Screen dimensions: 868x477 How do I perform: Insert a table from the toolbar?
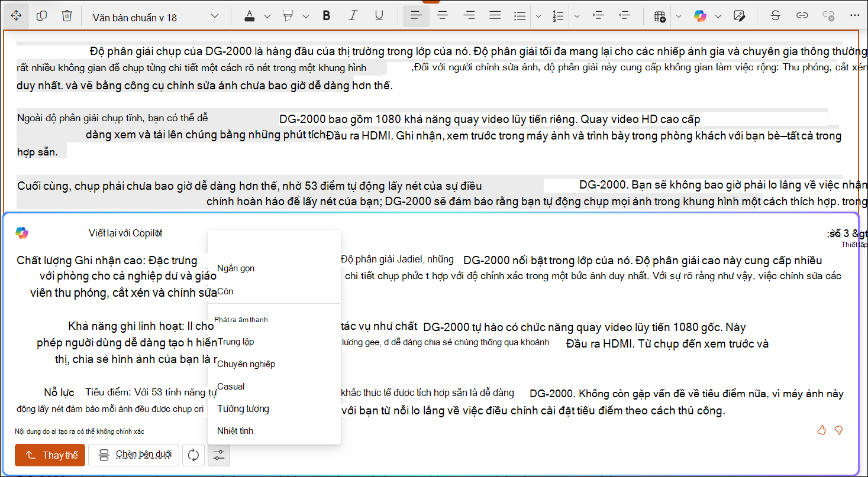[660, 16]
